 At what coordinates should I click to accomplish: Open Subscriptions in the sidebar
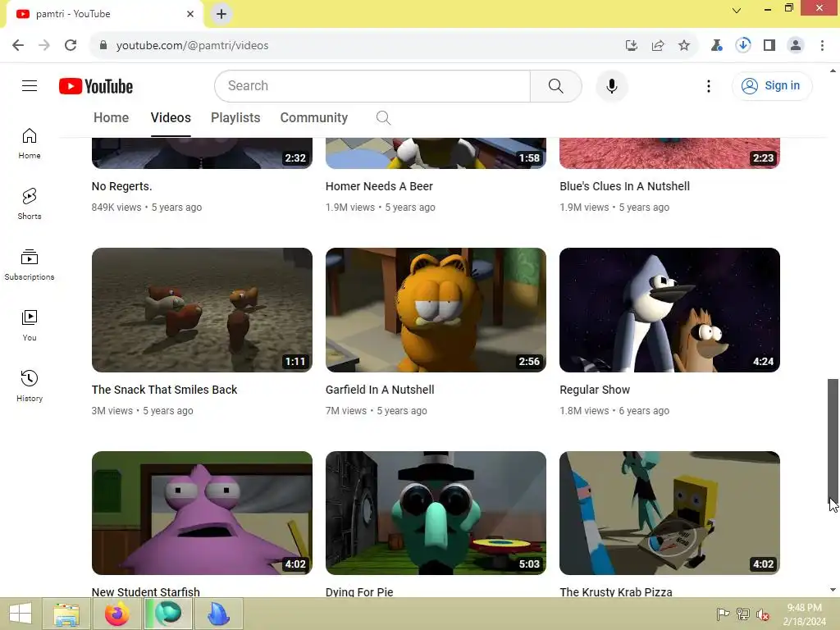tap(30, 265)
